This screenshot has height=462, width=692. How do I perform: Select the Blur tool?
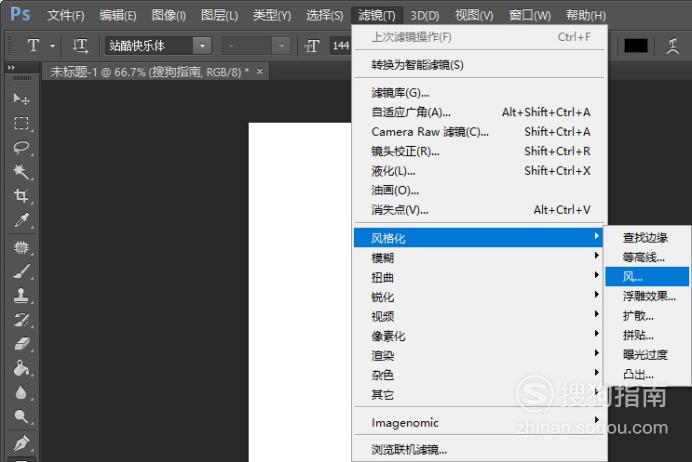tap(21, 392)
